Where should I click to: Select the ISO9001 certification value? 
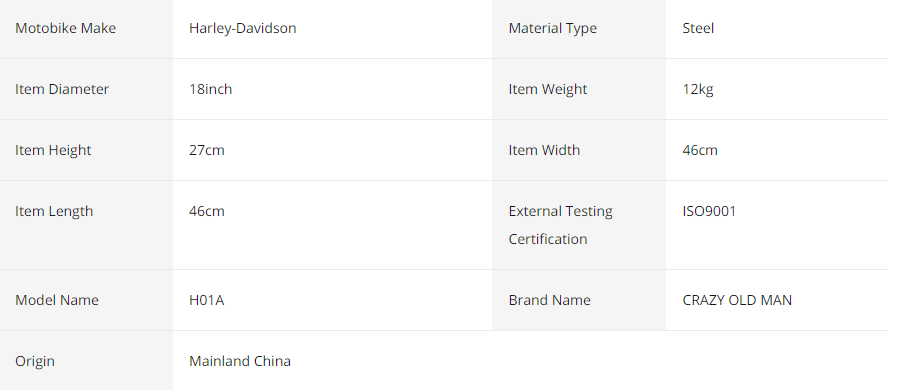709,211
